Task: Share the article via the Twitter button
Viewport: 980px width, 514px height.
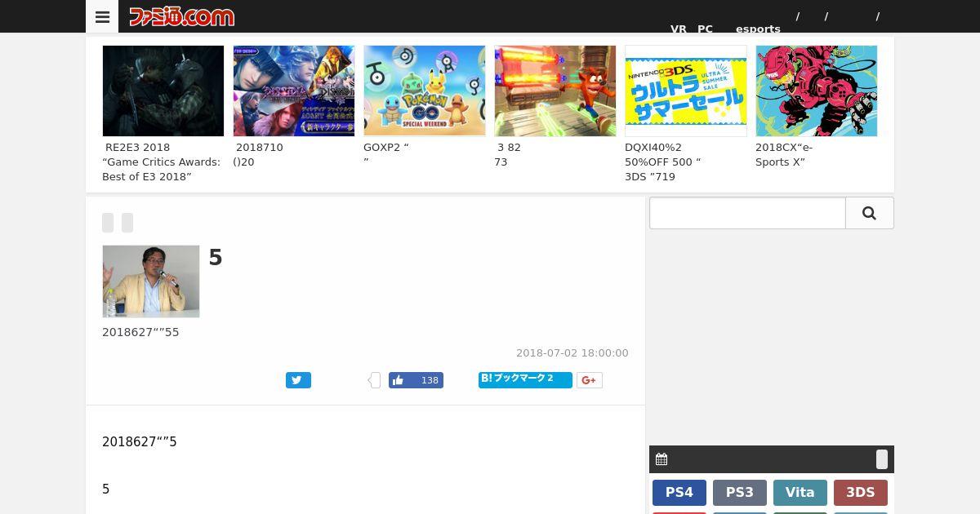Action: (298, 380)
